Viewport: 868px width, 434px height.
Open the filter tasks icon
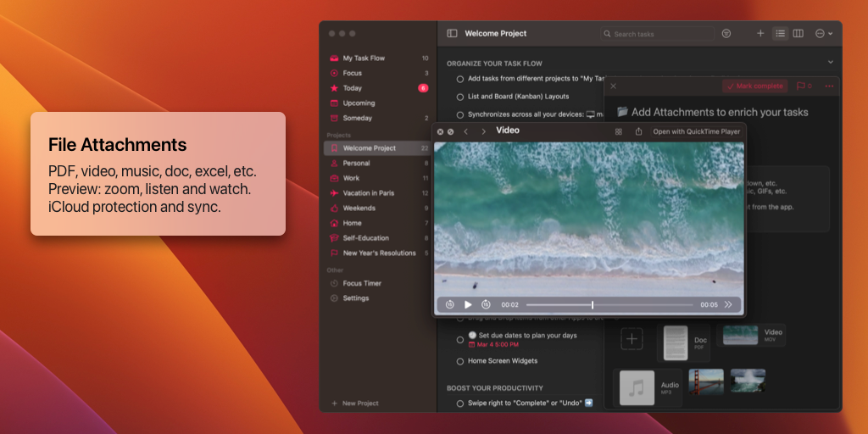pyautogui.click(x=726, y=34)
